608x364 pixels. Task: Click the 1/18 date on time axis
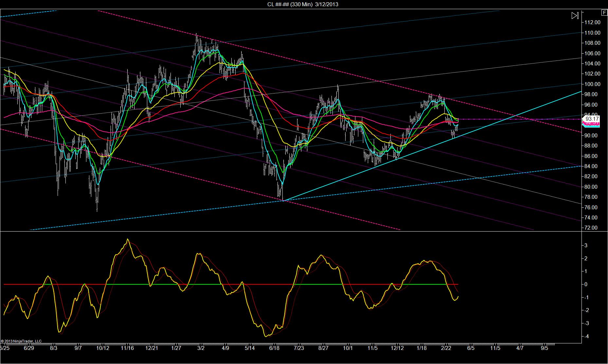point(421,348)
